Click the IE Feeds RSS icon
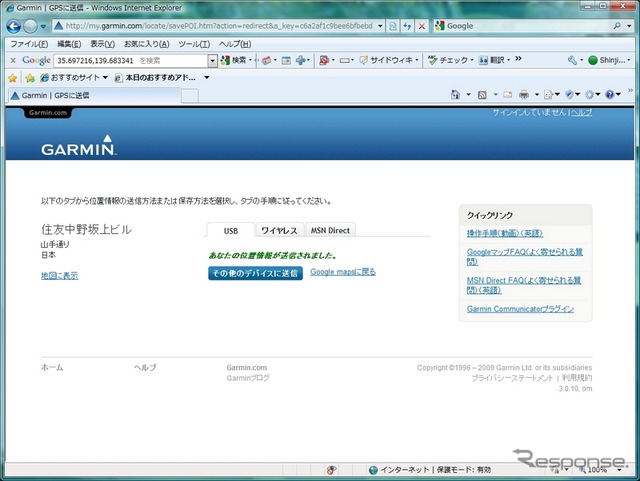 tap(482, 95)
